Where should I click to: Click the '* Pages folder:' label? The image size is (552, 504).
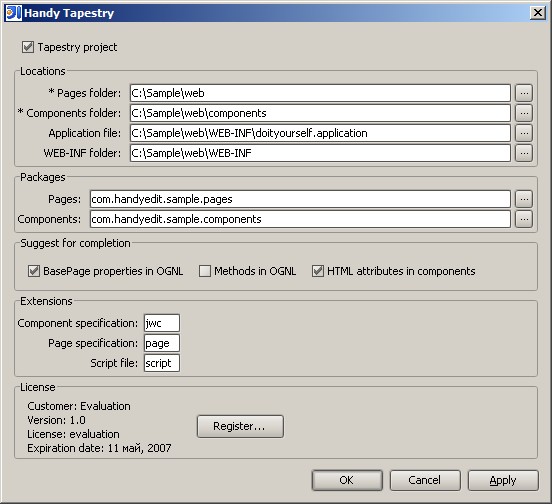[84, 93]
